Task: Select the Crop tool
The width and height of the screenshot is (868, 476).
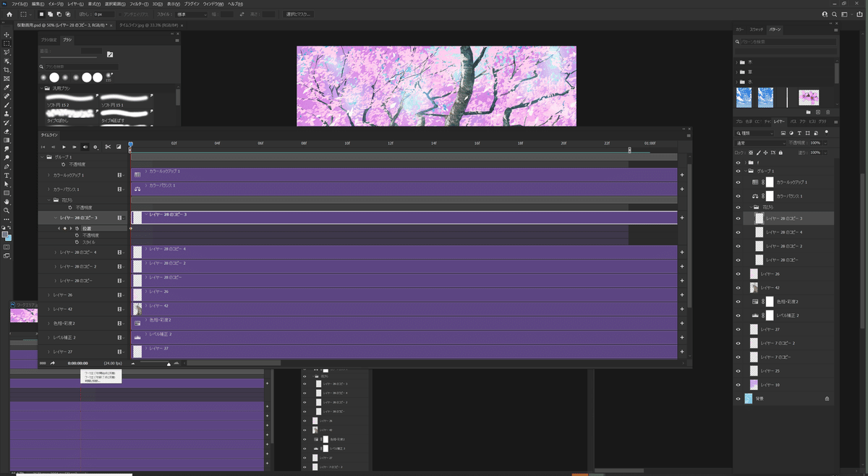Action: [7, 70]
